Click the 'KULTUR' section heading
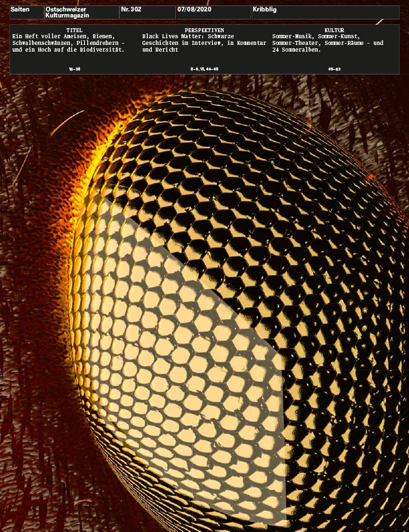Viewport: 409px width, 532px height. pyautogui.click(x=334, y=31)
